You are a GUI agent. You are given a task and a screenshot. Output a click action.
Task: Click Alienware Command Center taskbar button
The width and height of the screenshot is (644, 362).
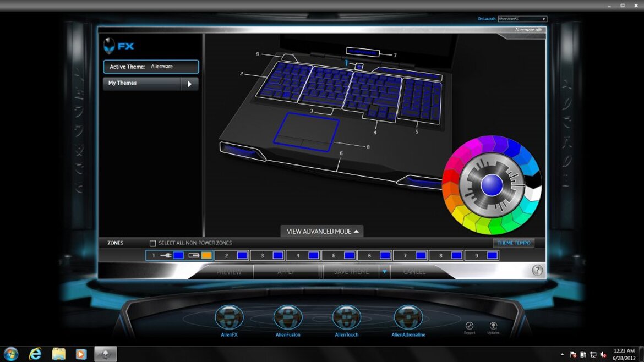coord(106,354)
